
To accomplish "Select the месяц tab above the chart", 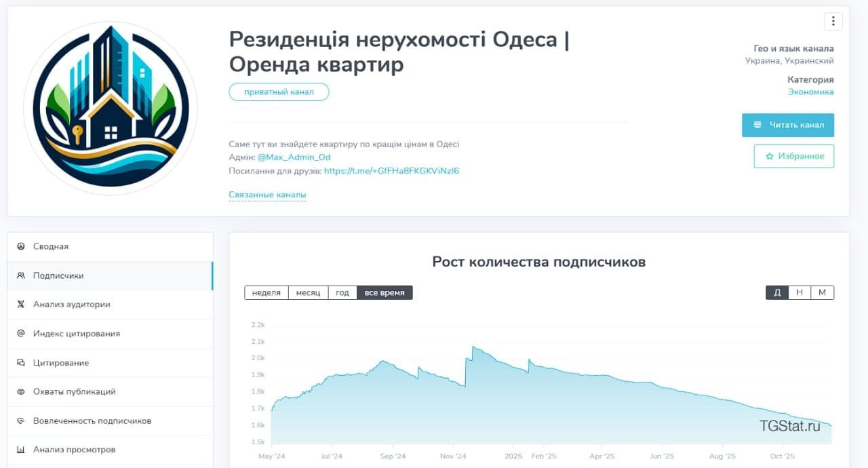I will click(x=308, y=292).
